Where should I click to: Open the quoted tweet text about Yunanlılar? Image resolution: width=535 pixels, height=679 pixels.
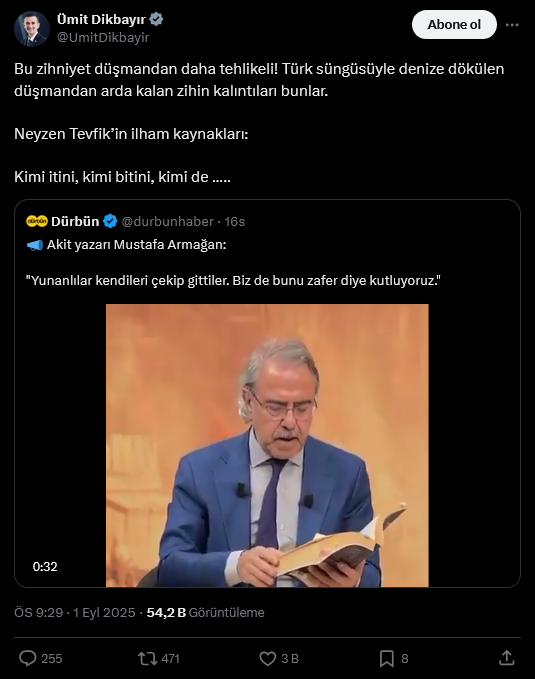[x=233, y=281]
